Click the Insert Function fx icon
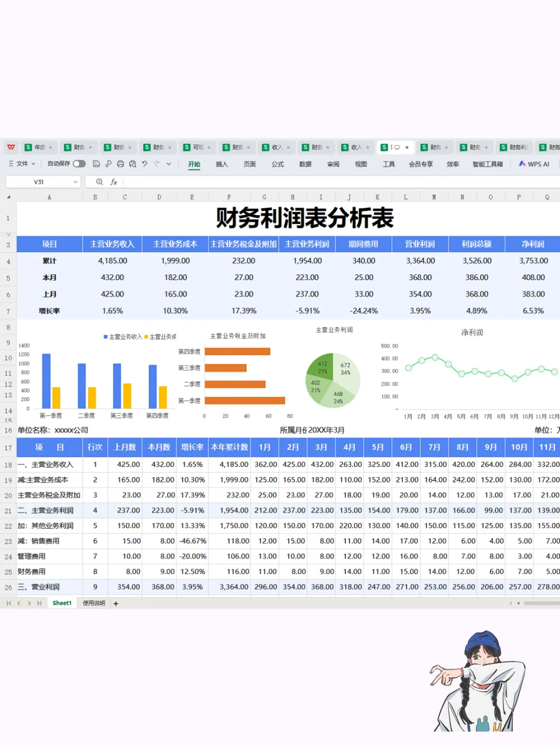Viewport: 560px width, 747px height. [114, 182]
